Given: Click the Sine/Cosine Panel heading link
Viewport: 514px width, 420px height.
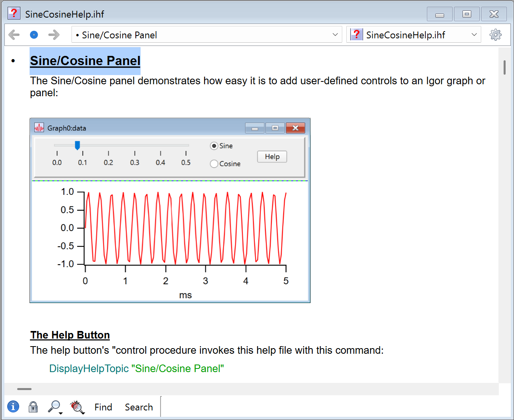Looking at the screenshot, I should [x=85, y=61].
